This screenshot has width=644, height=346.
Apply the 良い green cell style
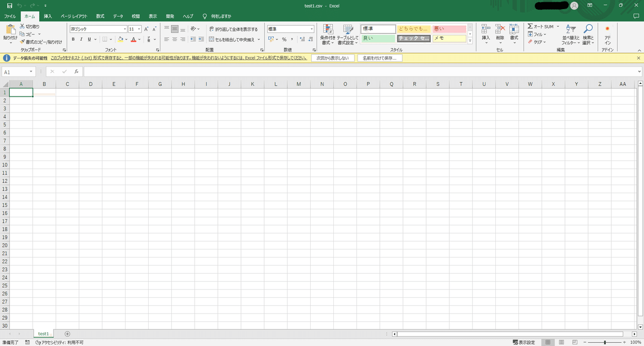[378, 38]
